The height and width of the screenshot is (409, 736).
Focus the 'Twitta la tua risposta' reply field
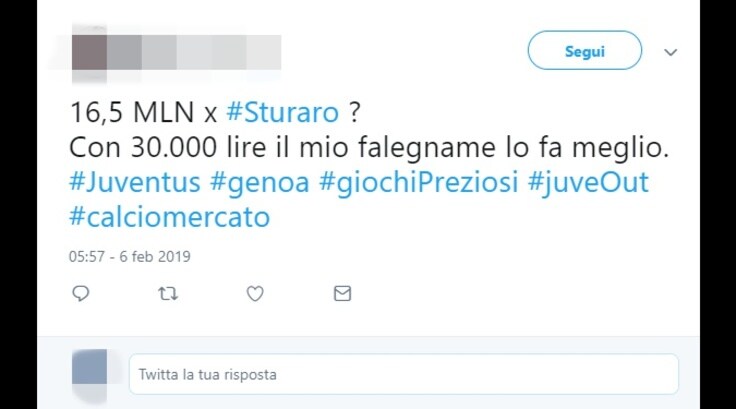point(404,374)
